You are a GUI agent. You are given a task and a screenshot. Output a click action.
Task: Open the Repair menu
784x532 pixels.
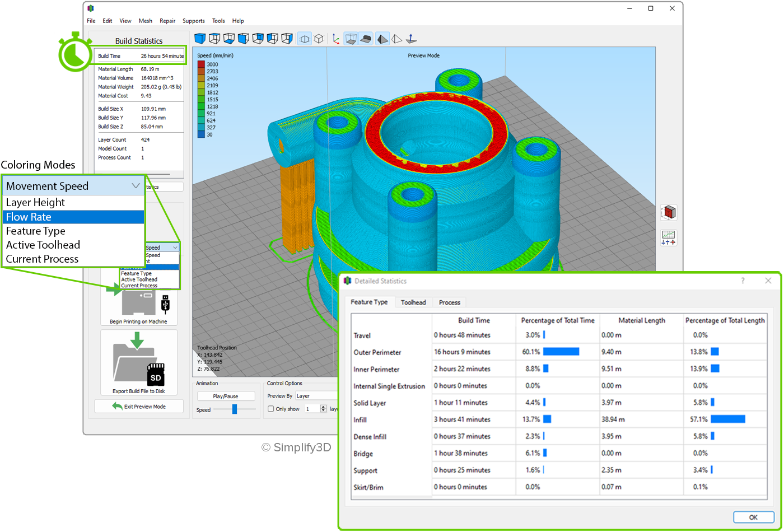coord(167,21)
